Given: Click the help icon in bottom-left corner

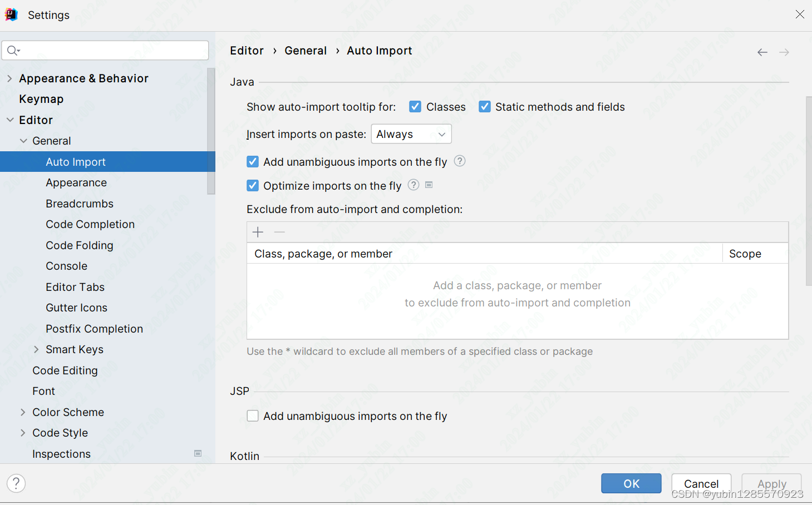Looking at the screenshot, I should click(16, 483).
